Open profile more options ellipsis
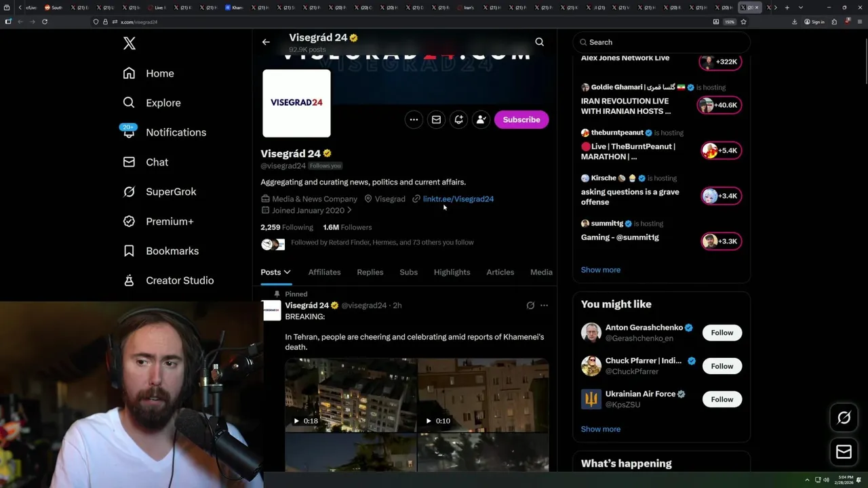The height and width of the screenshot is (488, 868). click(x=414, y=119)
